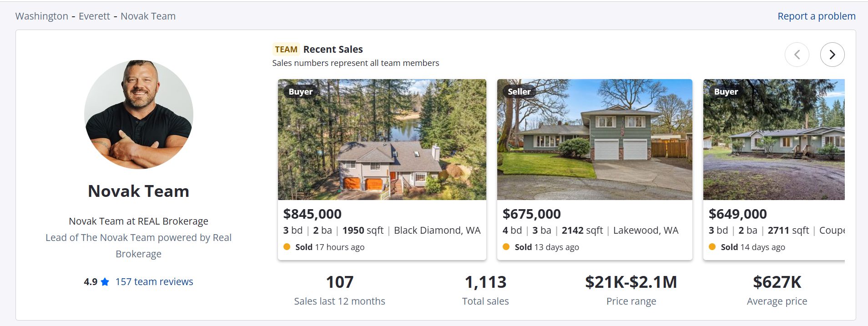868x326 pixels.
Task: Click the next arrow in Recent Sales carousel
Action: (832, 55)
